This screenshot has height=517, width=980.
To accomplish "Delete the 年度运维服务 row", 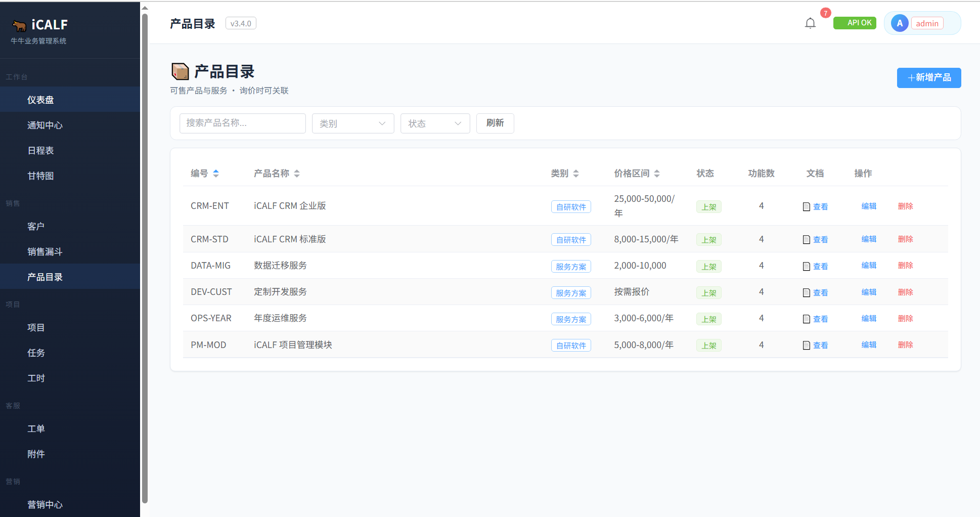I will 905,318.
